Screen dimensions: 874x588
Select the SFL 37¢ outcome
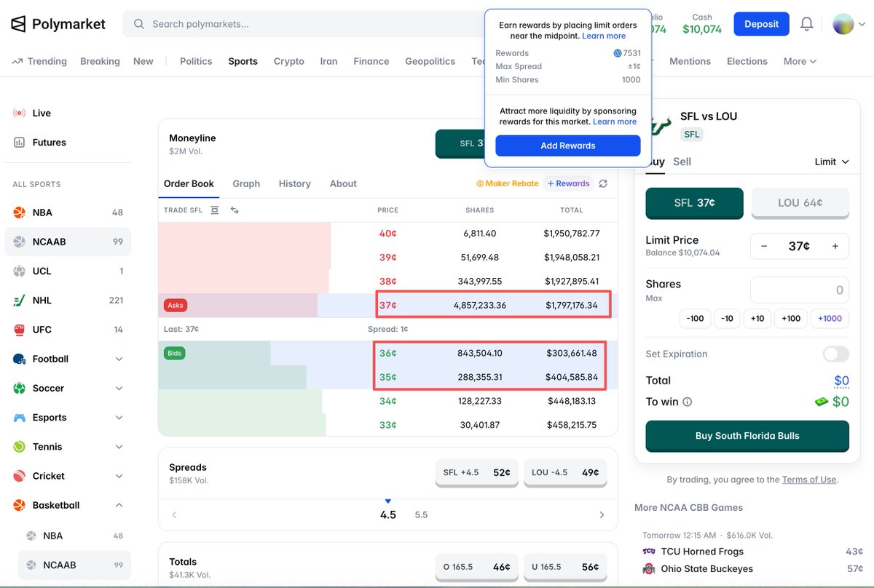coord(695,203)
